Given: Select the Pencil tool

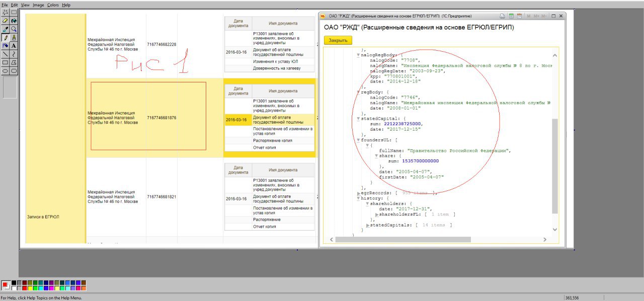Looking at the screenshot, I should click(5, 37).
